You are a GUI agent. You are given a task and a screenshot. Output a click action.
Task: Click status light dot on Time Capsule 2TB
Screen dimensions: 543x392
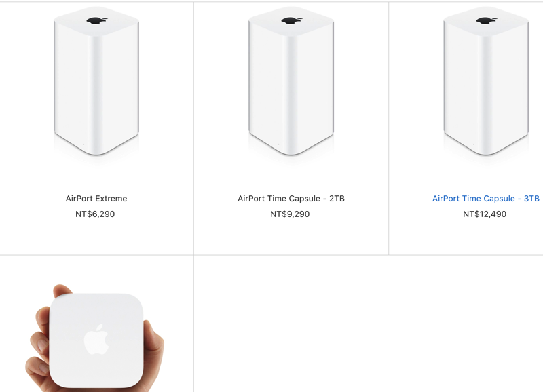[x=278, y=144]
